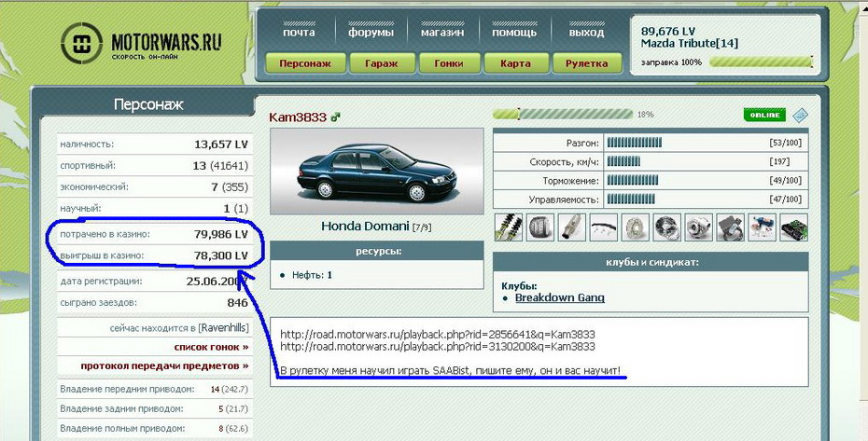Switch to the Рулетка tab
Screen dimensions: 868x441
[586, 63]
